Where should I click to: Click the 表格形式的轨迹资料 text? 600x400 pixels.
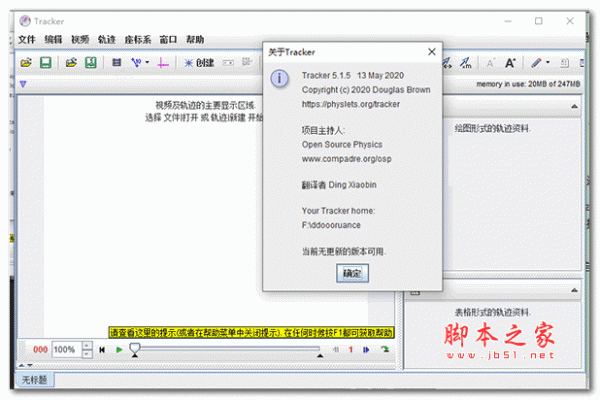[493, 313]
